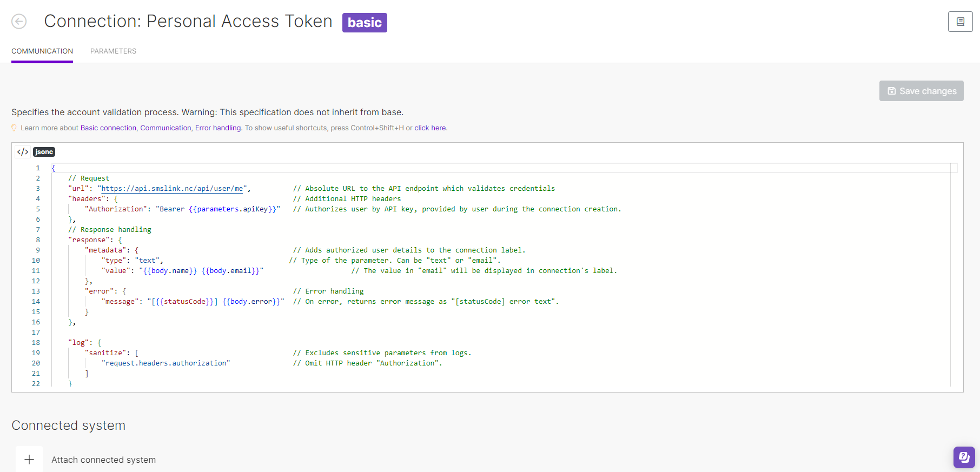Click the plus icon to attach system
This screenshot has height=472, width=980.
[x=29, y=460]
